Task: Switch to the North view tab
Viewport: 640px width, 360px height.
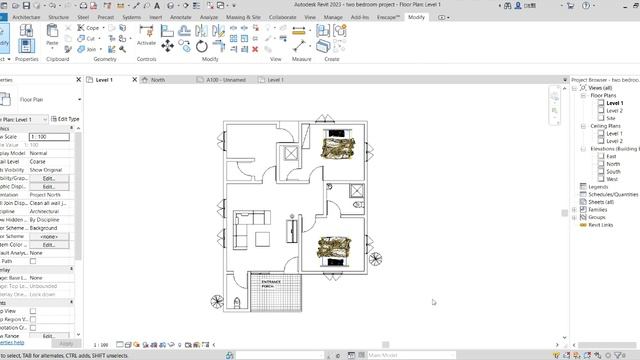Action: pyautogui.click(x=158, y=80)
